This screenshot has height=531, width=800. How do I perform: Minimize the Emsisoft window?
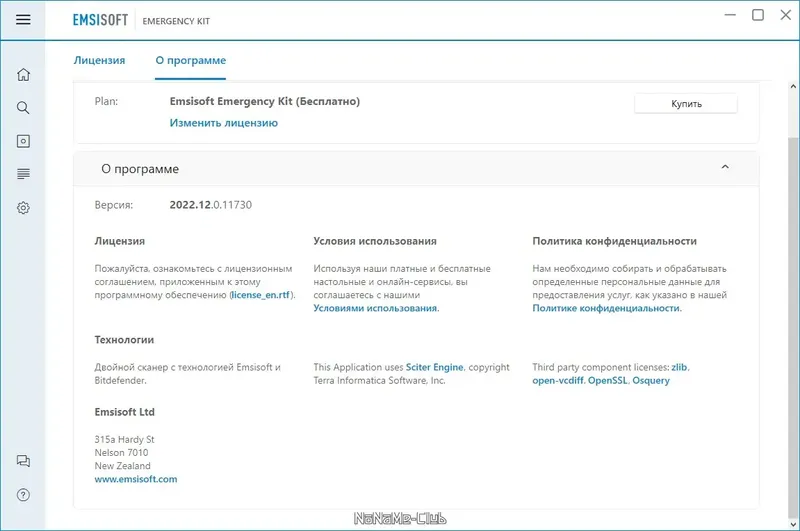pyautogui.click(x=730, y=15)
